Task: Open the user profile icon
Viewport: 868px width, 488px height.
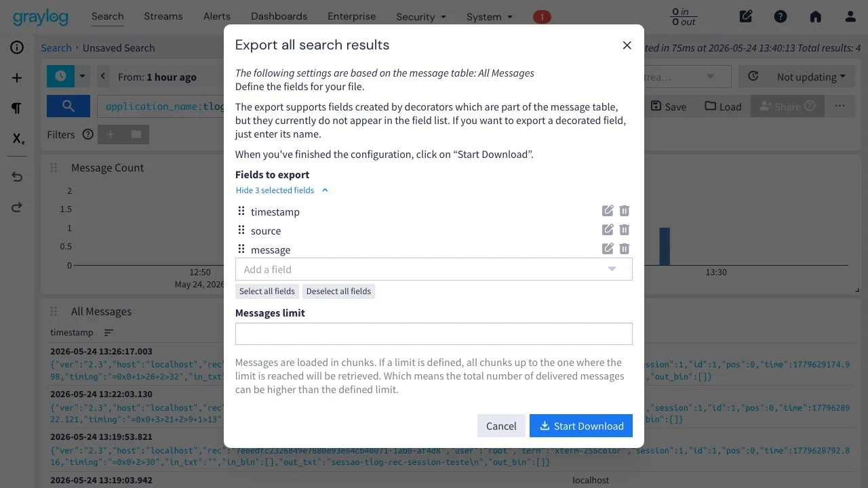Action: pyautogui.click(x=850, y=16)
